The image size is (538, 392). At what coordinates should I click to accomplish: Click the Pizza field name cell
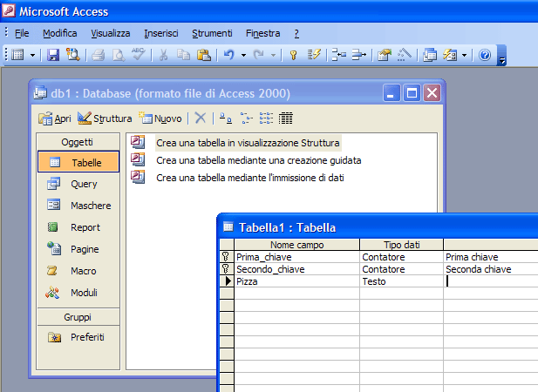pos(297,281)
